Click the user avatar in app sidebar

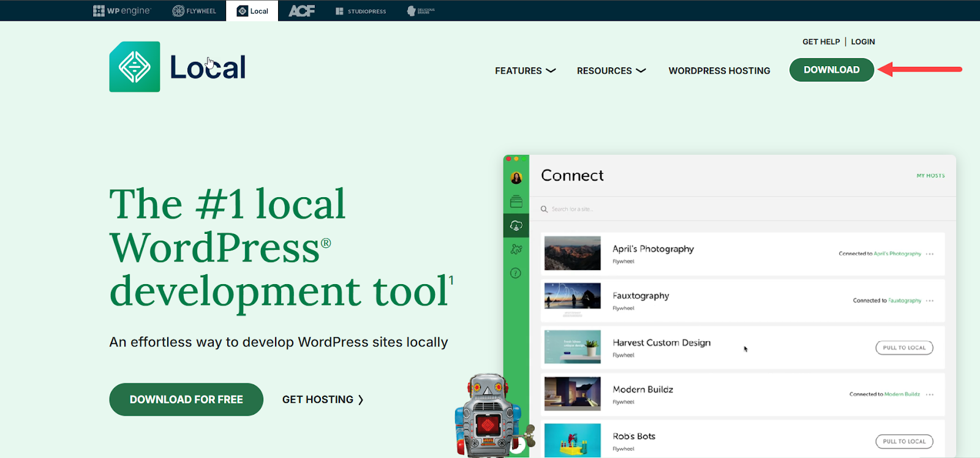(x=516, y=178)
